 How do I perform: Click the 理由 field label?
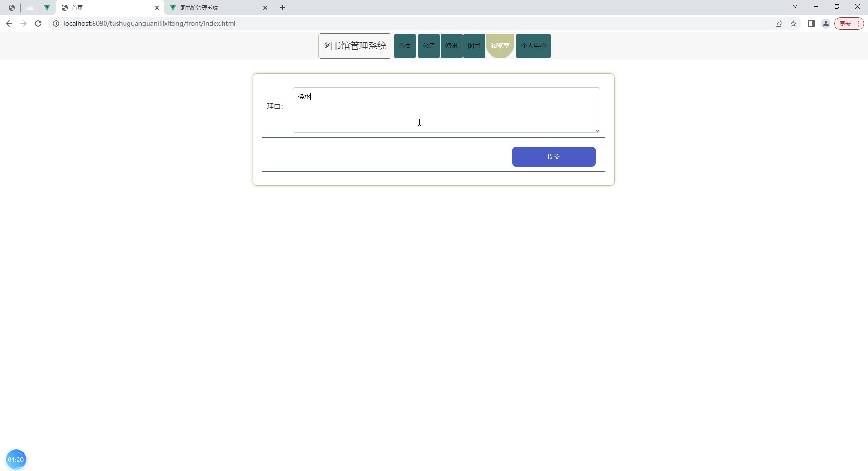pyautogui.click(x=275, y=106)
